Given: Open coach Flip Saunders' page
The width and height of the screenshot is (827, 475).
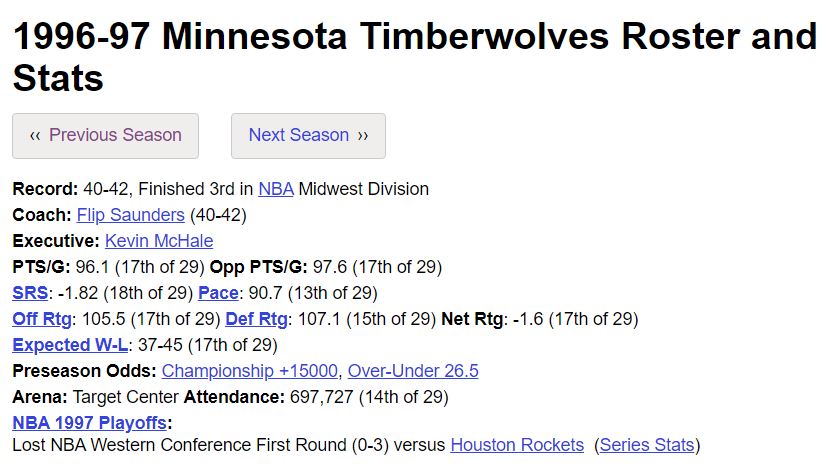Looking at the screenshot, I should click(x=131, y=215).
